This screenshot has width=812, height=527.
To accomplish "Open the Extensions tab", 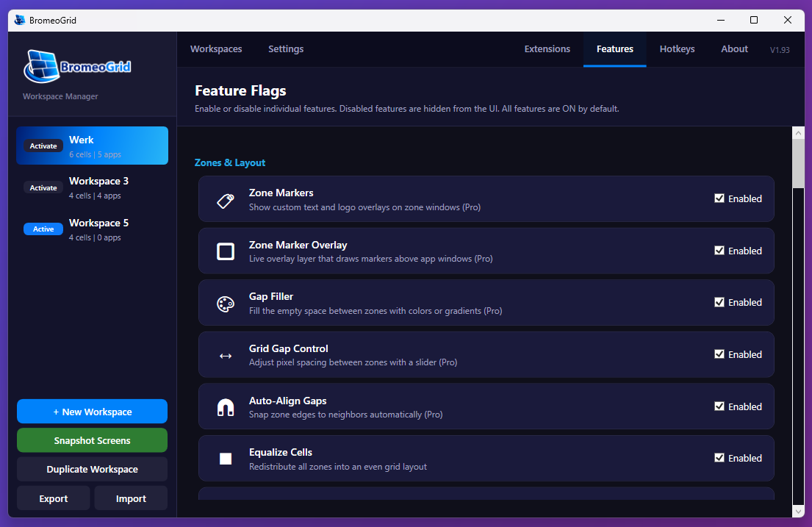I will pos(547,49).
